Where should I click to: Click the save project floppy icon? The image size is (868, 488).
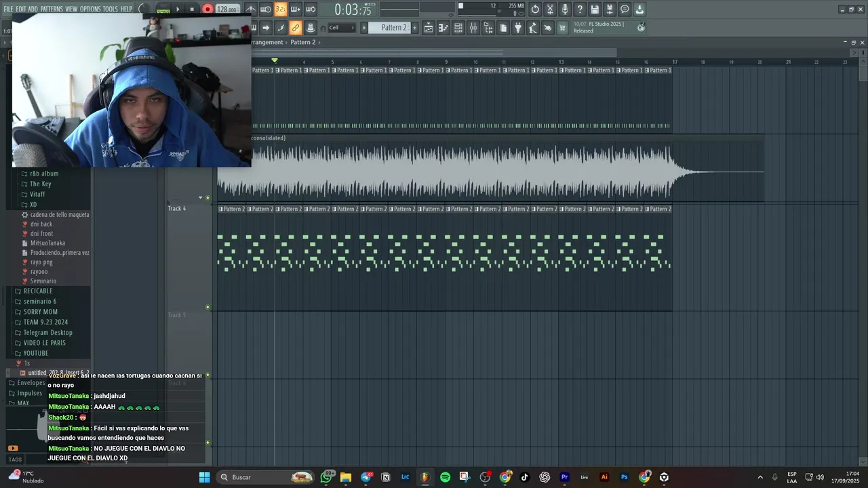(x=595, y=9)
